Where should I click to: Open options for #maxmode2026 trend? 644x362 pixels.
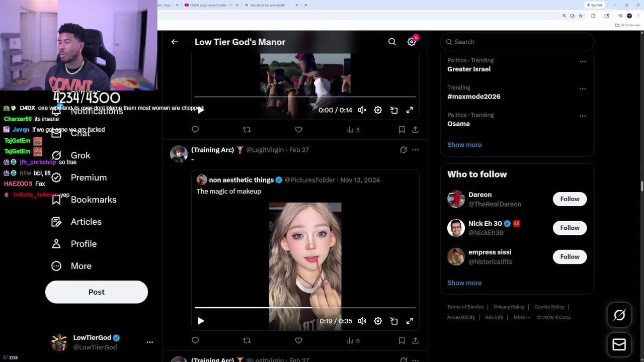[x=583, y=88]
